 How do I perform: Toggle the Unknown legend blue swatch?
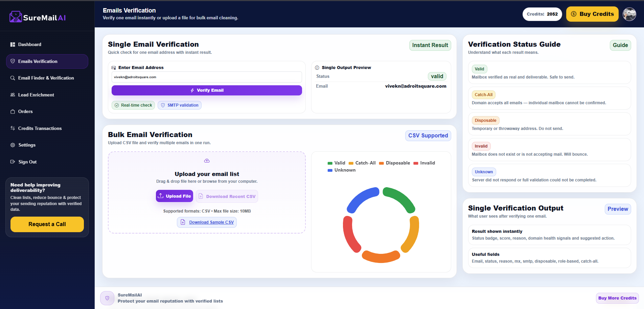(x=330, y=170)
